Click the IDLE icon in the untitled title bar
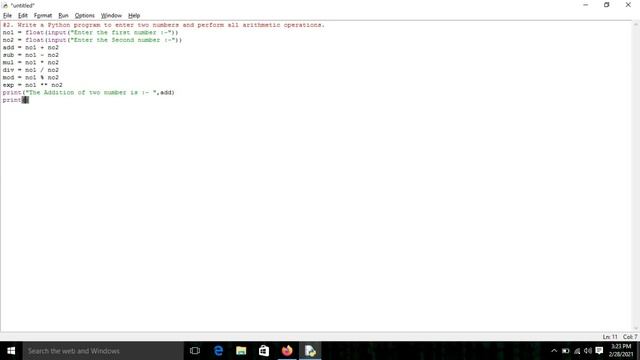 [5, 5]
